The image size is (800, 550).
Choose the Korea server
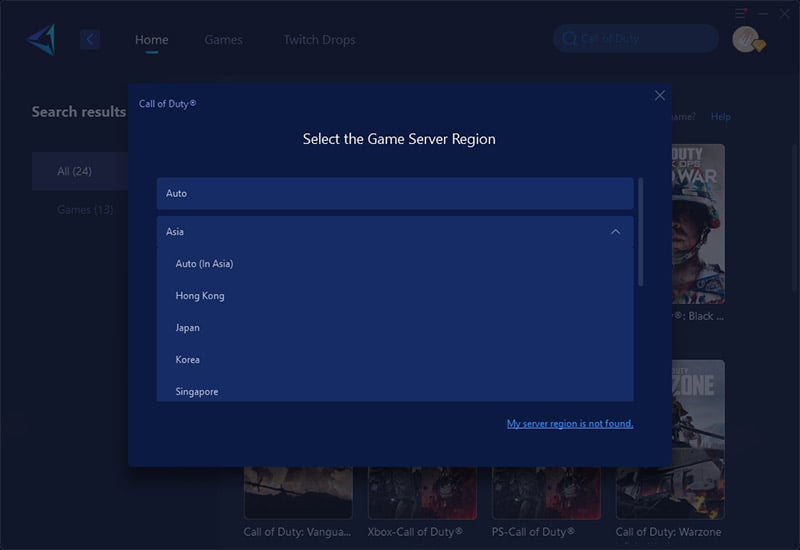(x=395, y=360)
